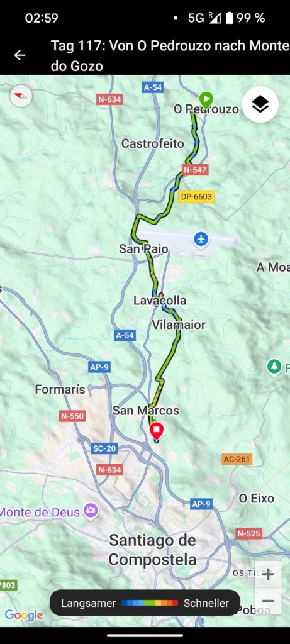Zoom in with the plus button
Image resolution: width=290 pixels, height=644 pixels.
(x=268, y=575)
